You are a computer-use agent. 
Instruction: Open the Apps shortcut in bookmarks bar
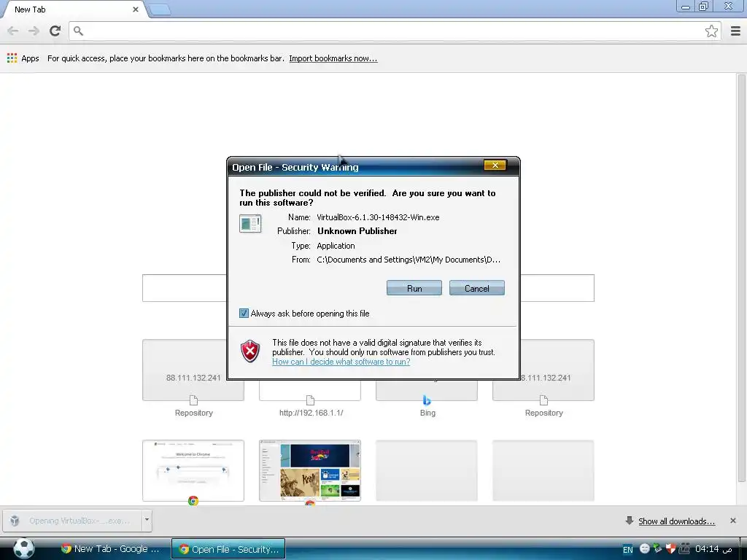point(23,58)
